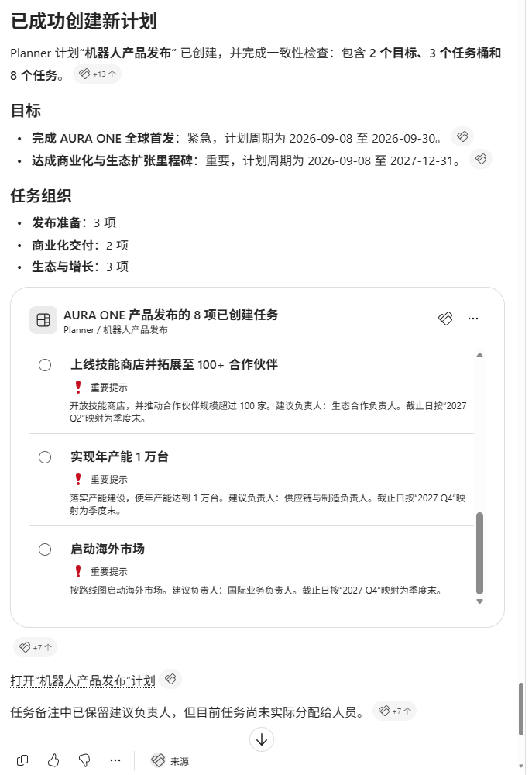Click the 来源 sources button
The width and height of the screenshot is (532, 775).
[x=170, y=761]
